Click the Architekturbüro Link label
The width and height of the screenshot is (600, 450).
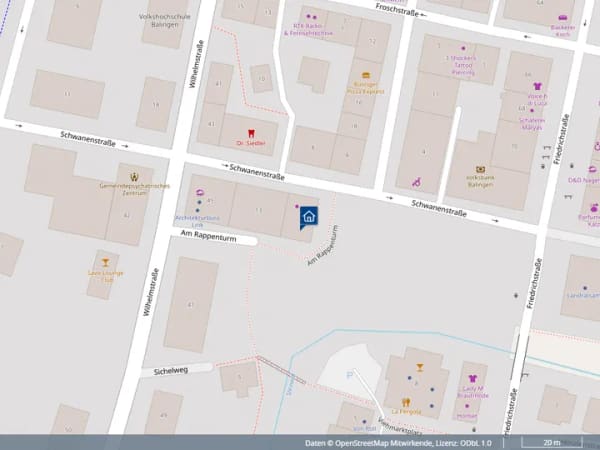click(197, 222)
